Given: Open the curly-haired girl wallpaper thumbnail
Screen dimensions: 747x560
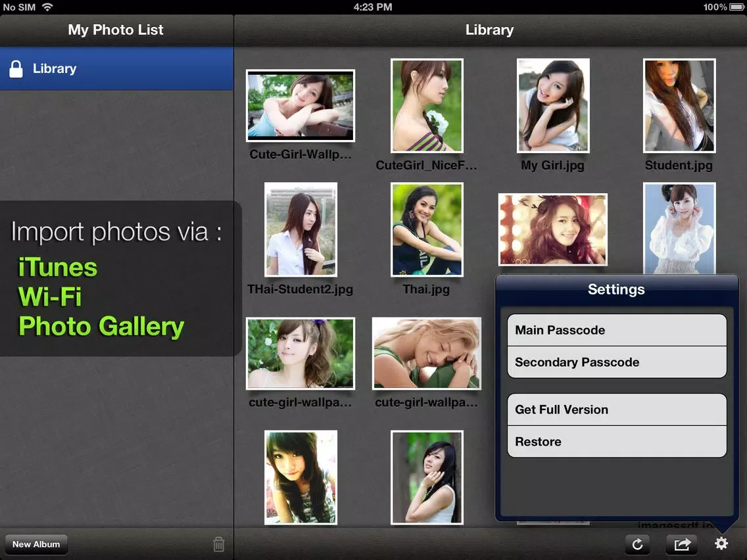Looking at the screenshot, I should [x=300, y=354].
